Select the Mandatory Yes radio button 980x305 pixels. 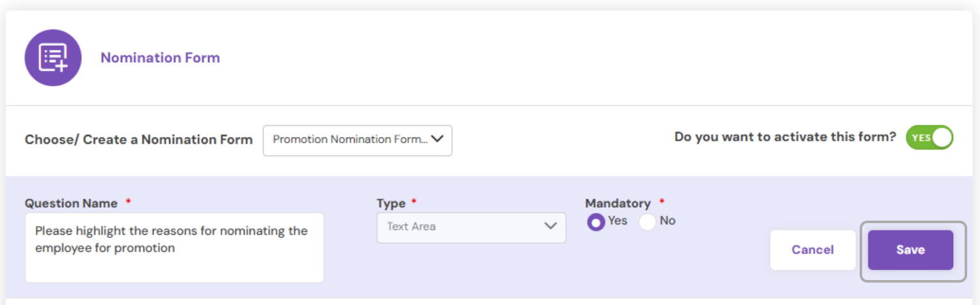click(596, 222)
